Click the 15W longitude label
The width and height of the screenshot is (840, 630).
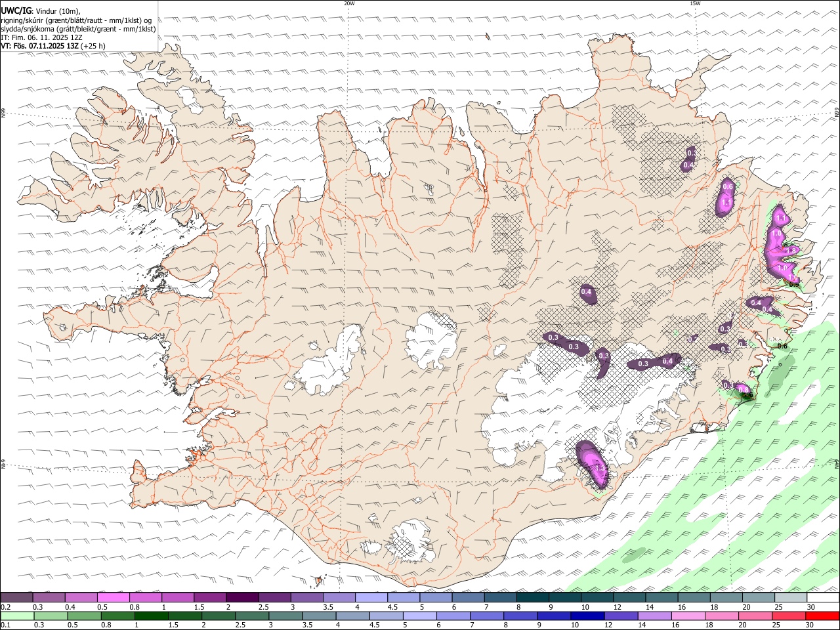pos(695,3)
